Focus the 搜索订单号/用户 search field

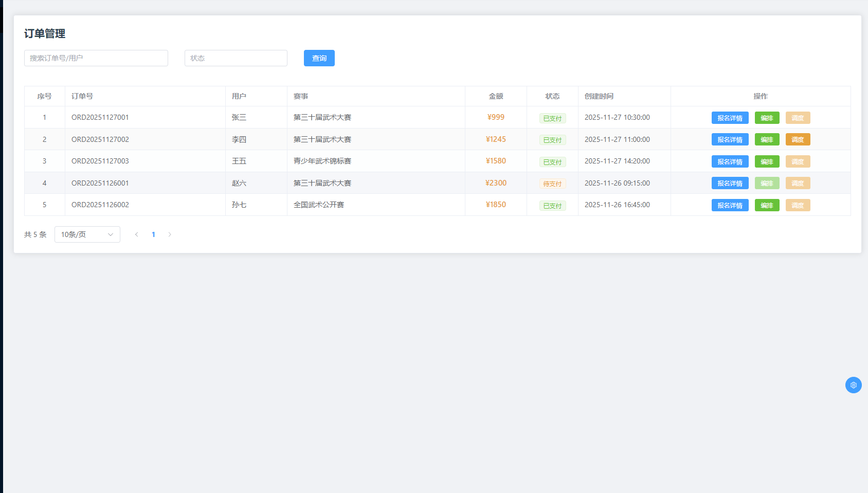(x=96, y=58)
